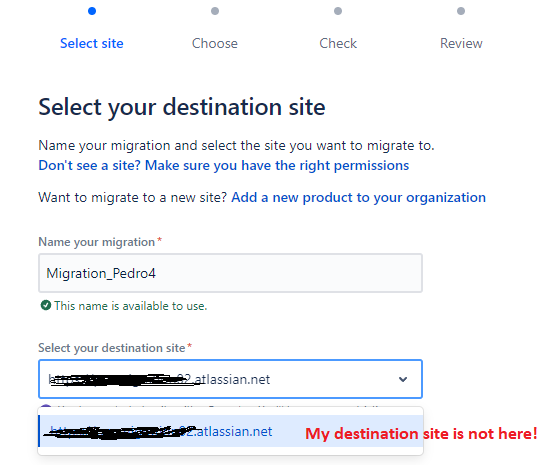Open the destination site combo box
Screen dimensions: 547x465
pyautogui.click(x=230, y=379)
